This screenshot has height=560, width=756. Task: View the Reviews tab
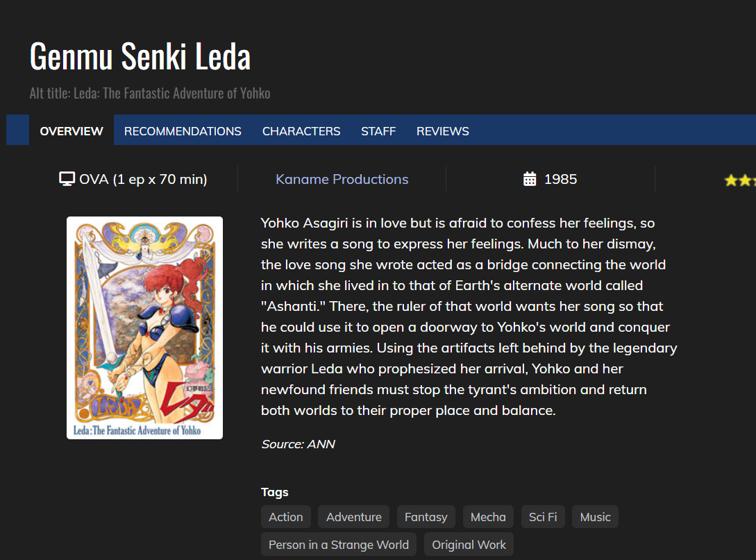[x=443, y=131]
